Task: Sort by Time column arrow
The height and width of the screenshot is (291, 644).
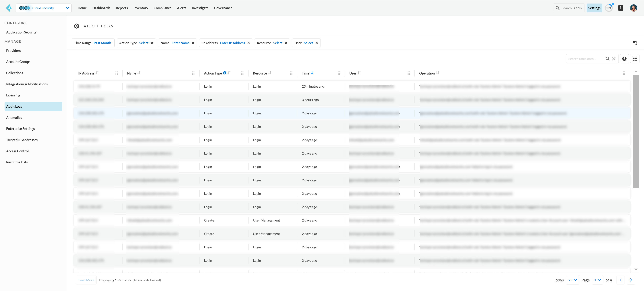Action: point(312,73)
